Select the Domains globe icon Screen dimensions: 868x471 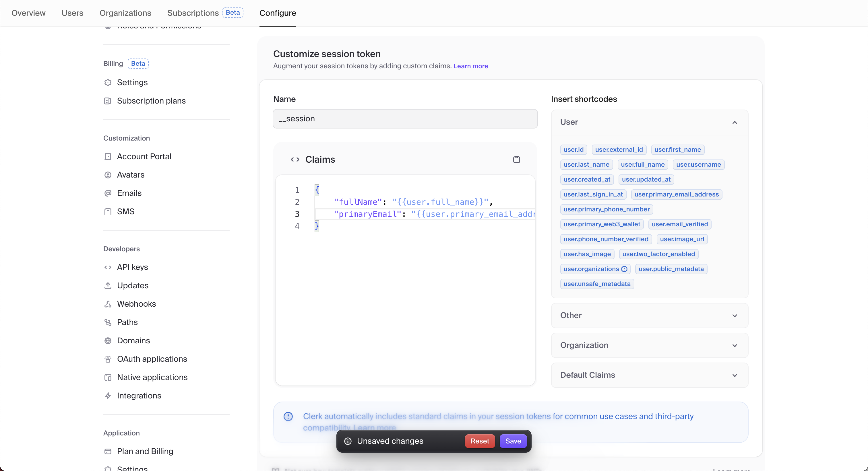(x=107, y=340)
